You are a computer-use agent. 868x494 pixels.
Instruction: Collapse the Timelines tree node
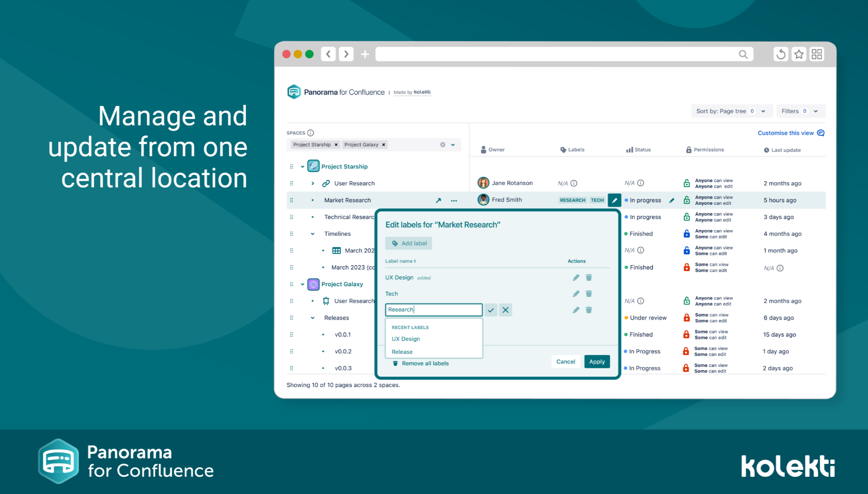coord(313,234)
